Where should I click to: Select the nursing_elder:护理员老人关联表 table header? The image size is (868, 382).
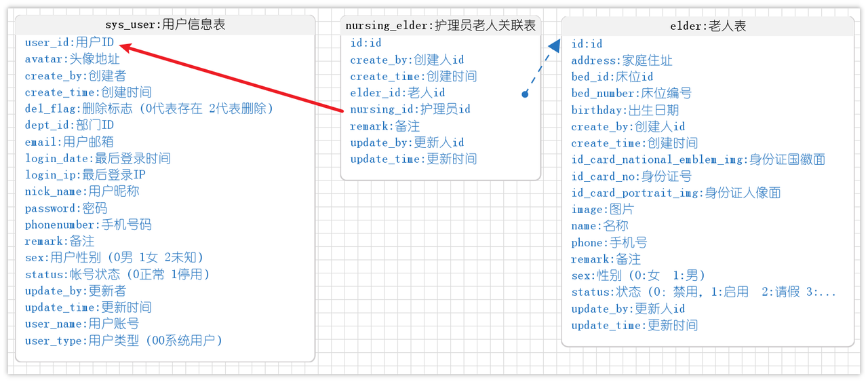pos(440,26)
